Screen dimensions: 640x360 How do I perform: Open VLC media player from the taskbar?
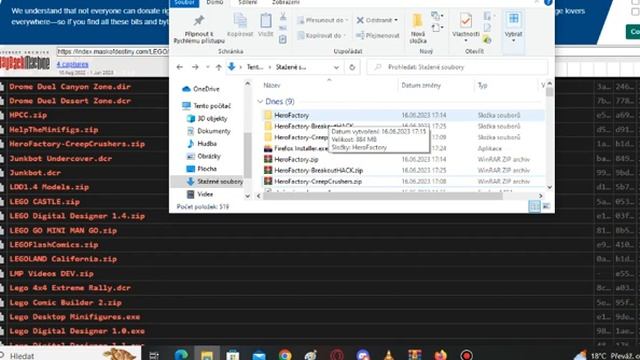389,355
